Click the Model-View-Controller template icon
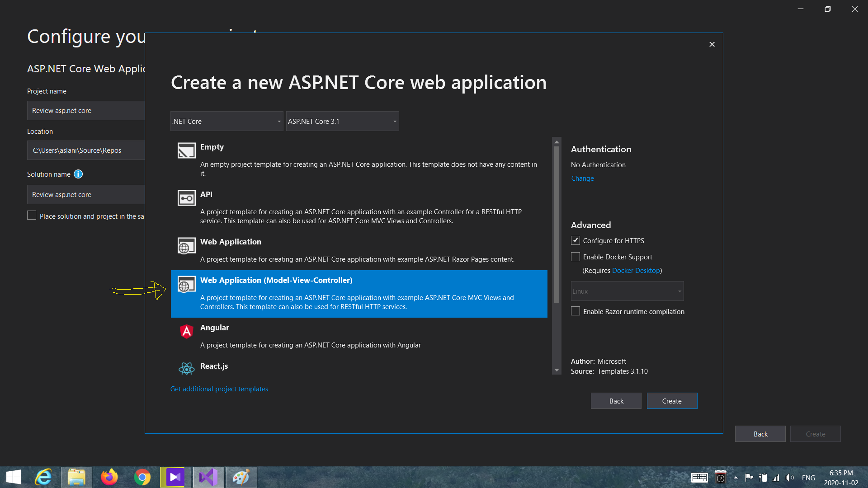Screen dimensions: 868x488 point(186,284)
